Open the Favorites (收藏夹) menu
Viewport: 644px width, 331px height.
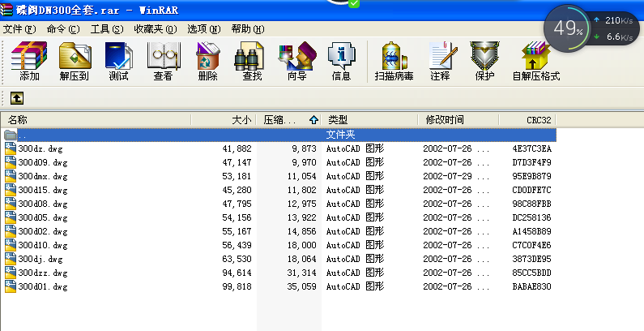tap(156, 29)
